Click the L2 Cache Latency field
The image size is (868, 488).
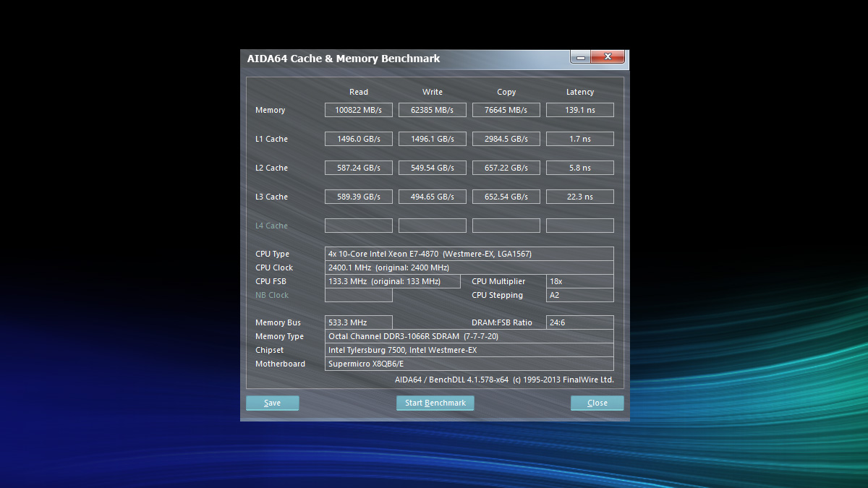coord(579,168)
